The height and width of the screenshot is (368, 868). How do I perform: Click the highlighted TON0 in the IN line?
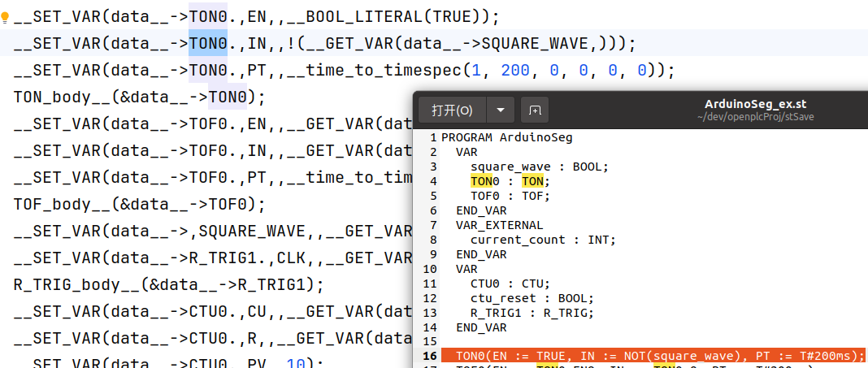pos(208,44)
